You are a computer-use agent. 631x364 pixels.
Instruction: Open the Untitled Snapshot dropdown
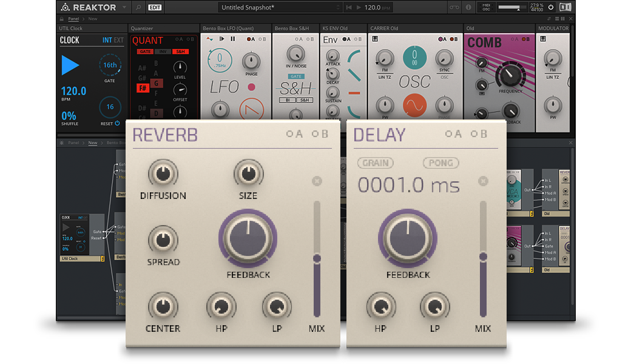click(280, 7)
